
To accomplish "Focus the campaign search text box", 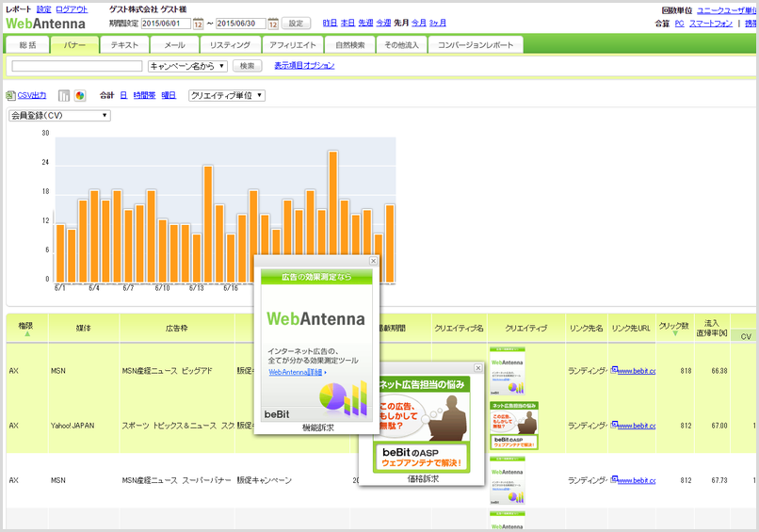I will [77, 66].
